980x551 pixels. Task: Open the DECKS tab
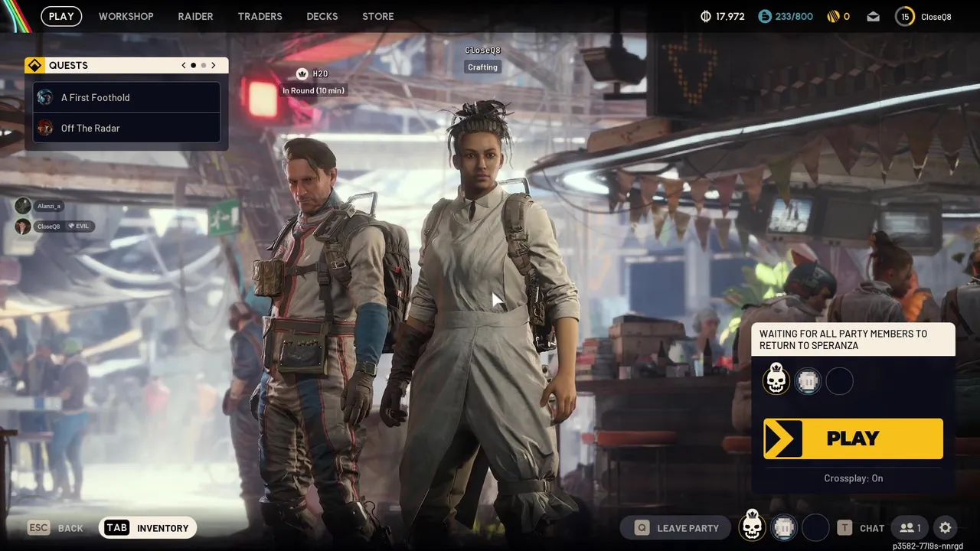coord(322,16)
